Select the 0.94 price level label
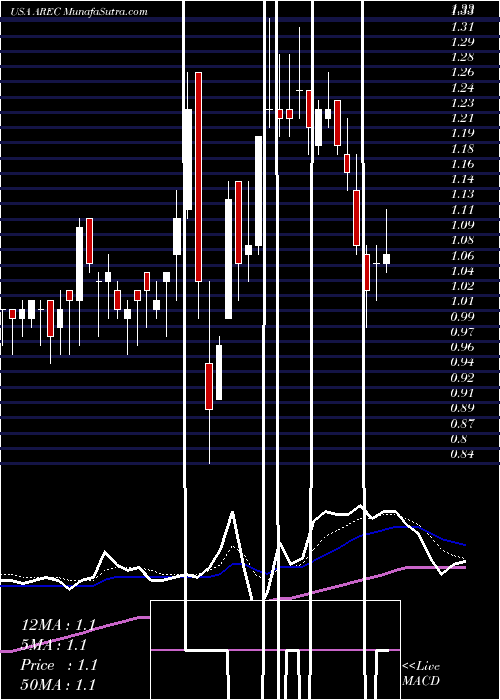 coord(462,362)
